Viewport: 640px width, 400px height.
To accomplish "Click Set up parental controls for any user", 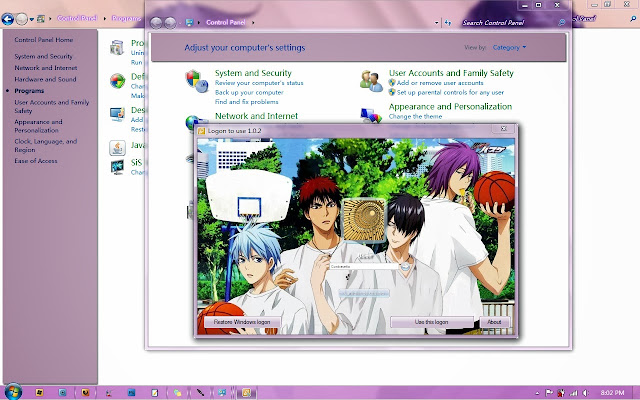I will click(450, 93).
